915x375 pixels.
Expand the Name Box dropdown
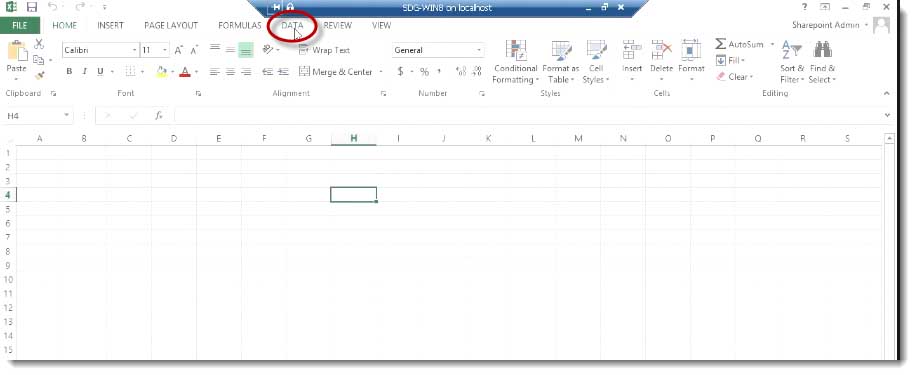67,116
